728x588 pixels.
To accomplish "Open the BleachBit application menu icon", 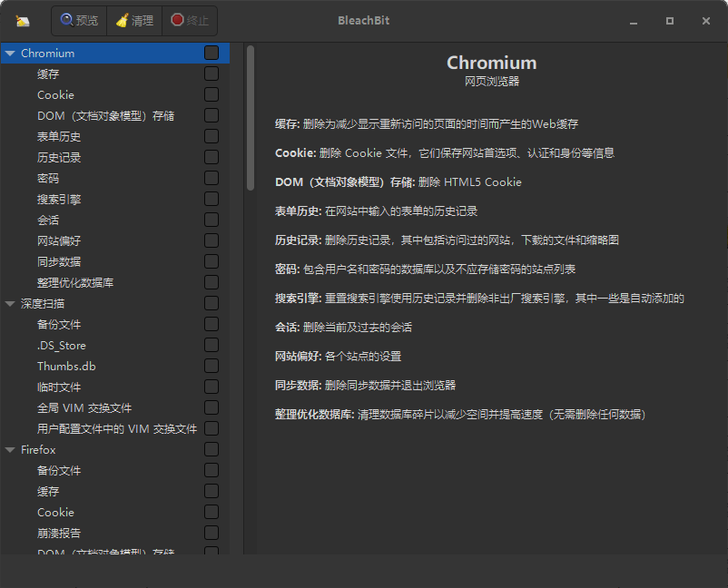I will pyautogui.click(x=23, y=20).
